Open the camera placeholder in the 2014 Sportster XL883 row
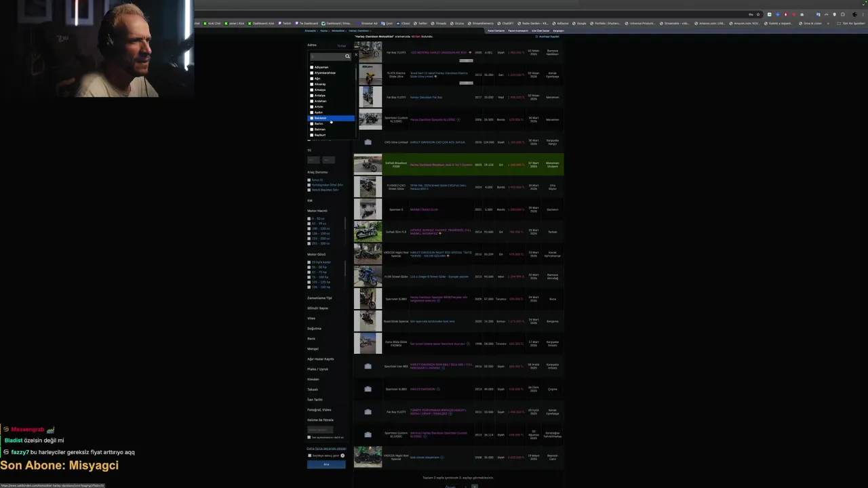The width and height of the screenshot is (868, 488). (x=368, y=389)
